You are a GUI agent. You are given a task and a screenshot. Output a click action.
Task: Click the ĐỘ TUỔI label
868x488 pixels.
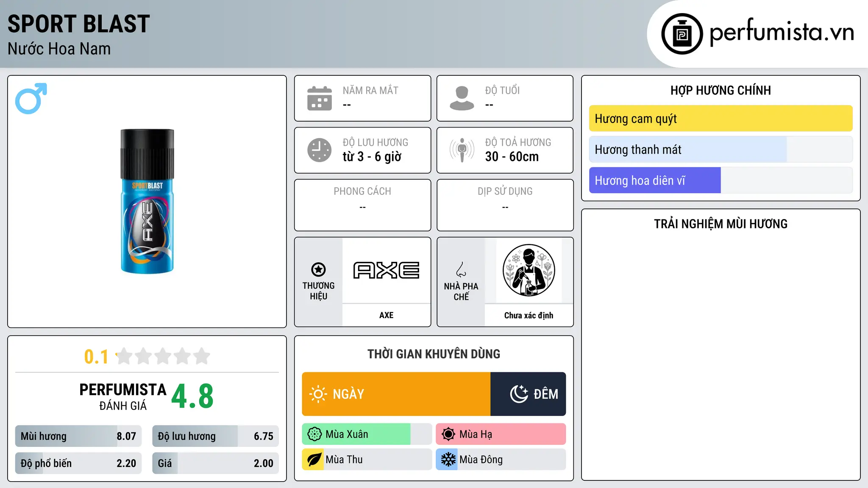pyautogui.click(x=502, y=91)
